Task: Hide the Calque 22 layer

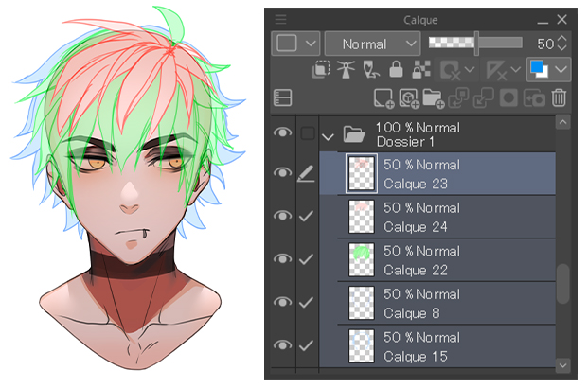Action: [x=282, y=258]
